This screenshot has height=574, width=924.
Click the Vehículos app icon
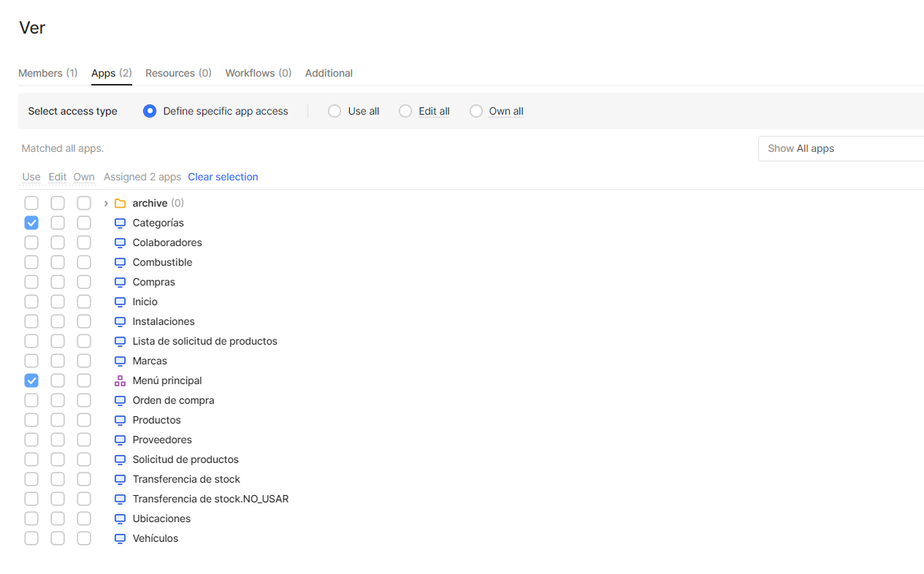pos(121,538)
